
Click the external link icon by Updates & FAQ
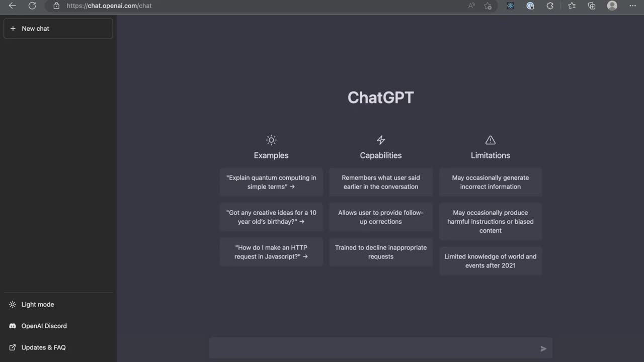point(13,347)
